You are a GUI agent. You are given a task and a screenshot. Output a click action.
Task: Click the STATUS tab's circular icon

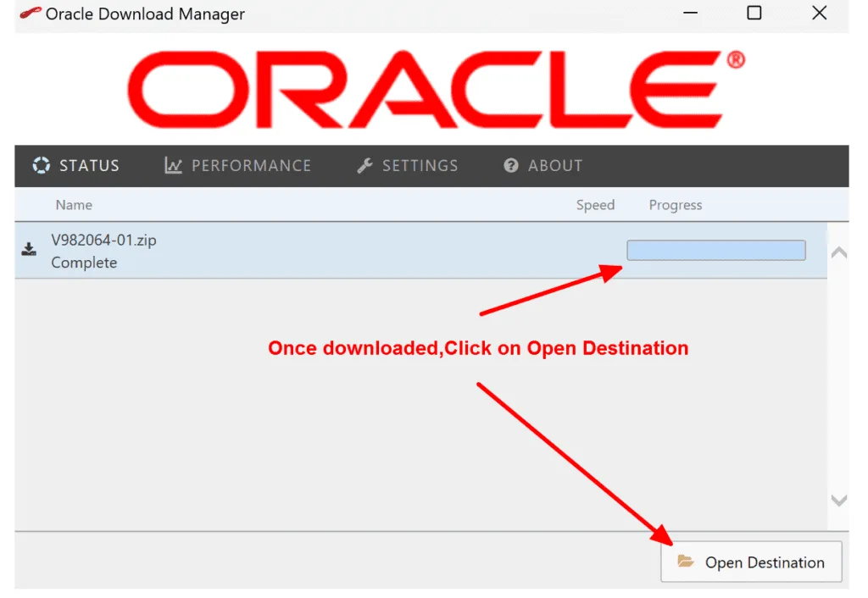[x=41, y=165]
